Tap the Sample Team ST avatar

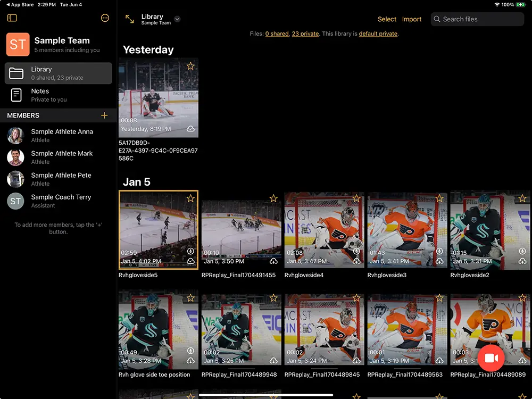pos(18,45)
